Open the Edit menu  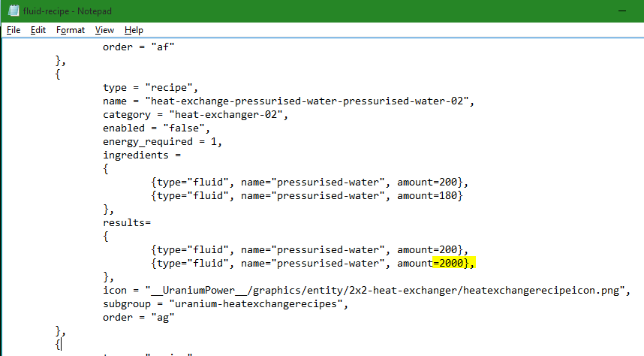[38, 30]
